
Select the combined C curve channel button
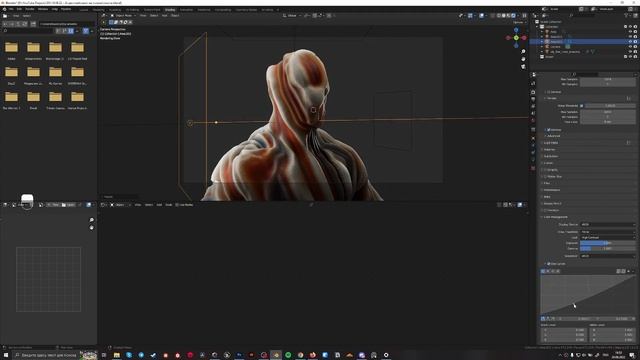coord(543,271)
